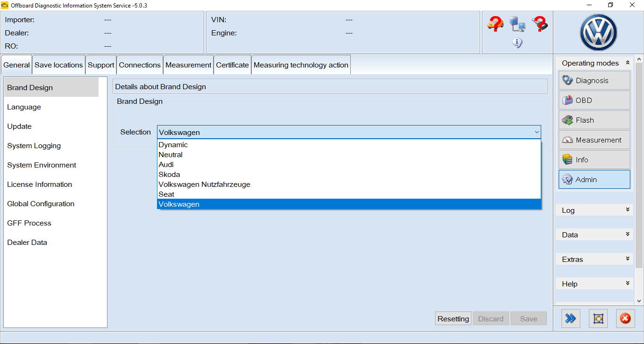Click the vehicle connection status icon
This screenshot has width=644, height=344.
click(495, 24)
